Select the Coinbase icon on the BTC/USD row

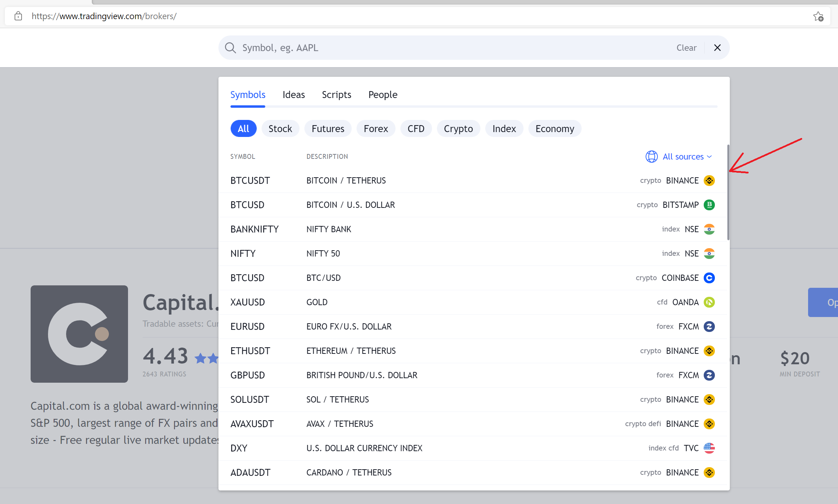pyautogui.click(x=709, y=278)
